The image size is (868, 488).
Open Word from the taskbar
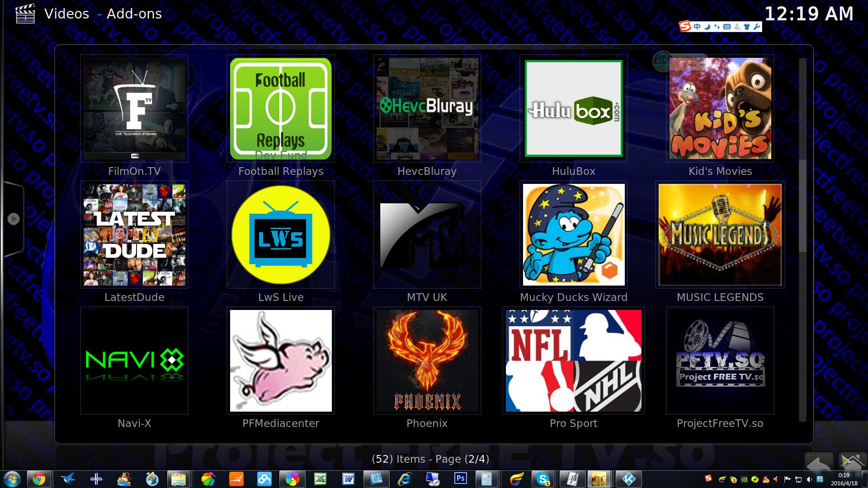coord(349,479)
